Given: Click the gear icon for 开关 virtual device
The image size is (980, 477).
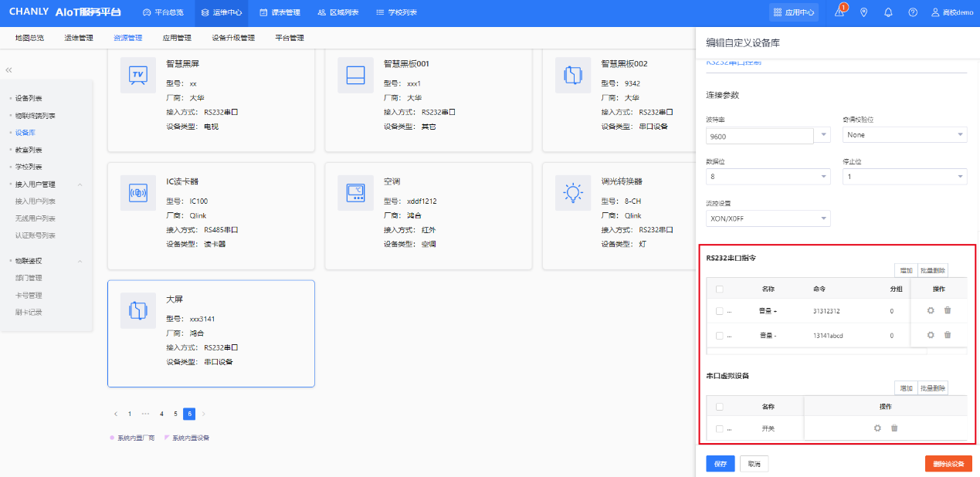Looking at the screenshot, I should coord(877,428).
